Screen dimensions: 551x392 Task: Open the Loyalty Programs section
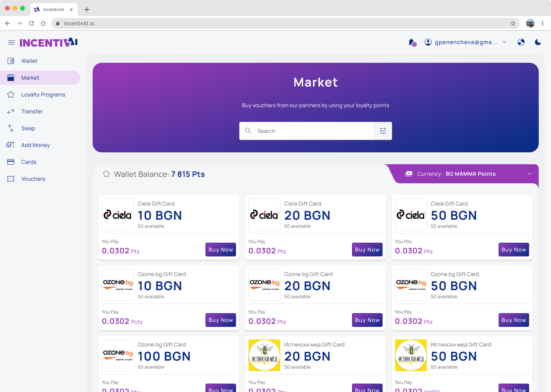tap(43, 95)
